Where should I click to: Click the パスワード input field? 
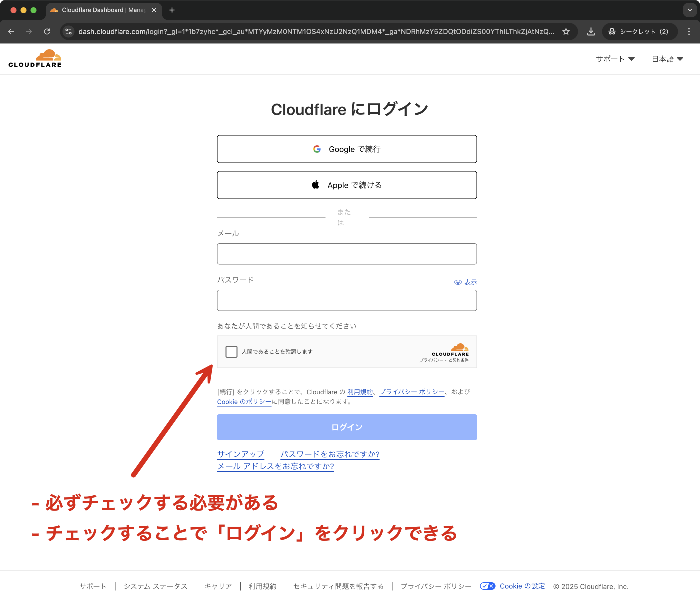coord(347,300)
